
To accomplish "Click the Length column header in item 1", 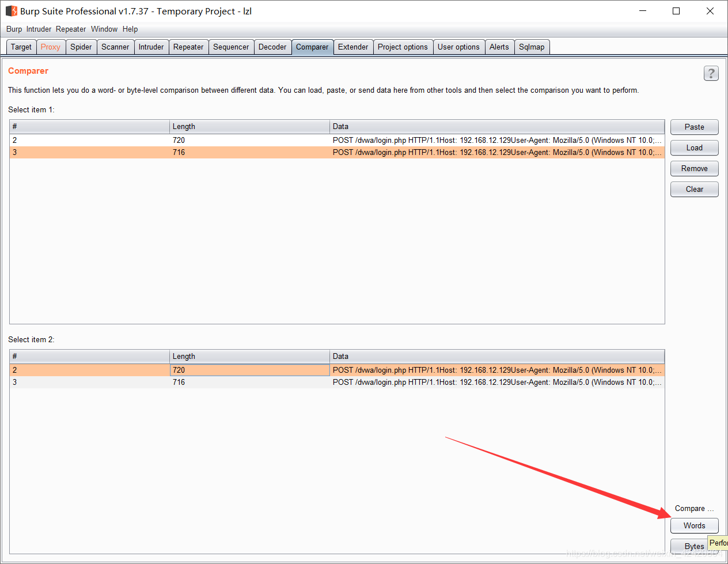I will (x=249, y=126).
